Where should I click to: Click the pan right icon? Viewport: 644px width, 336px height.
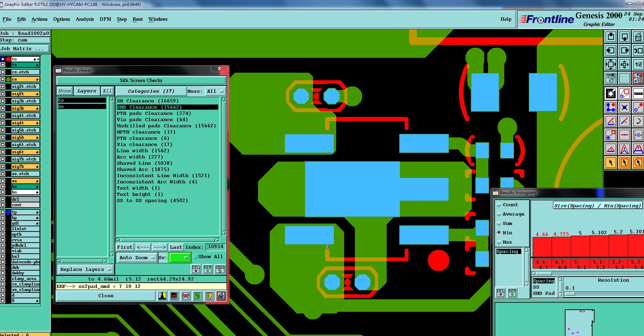point(625,51)
